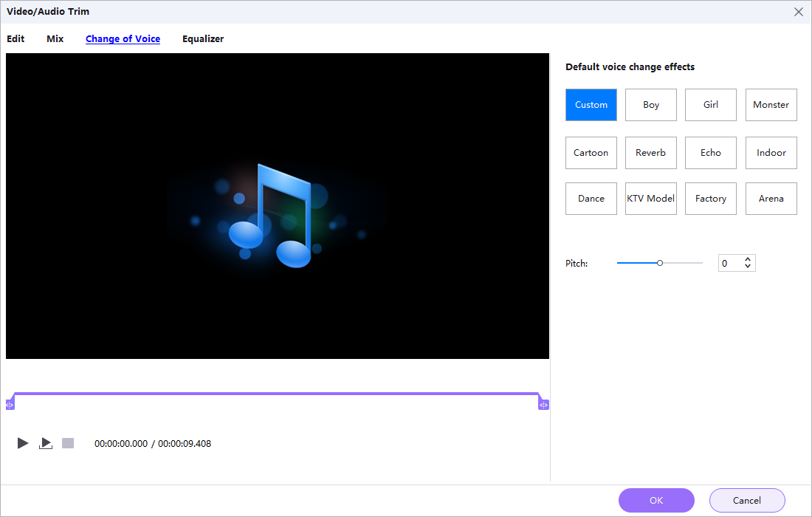Pick the KTV Model effect

651,199
